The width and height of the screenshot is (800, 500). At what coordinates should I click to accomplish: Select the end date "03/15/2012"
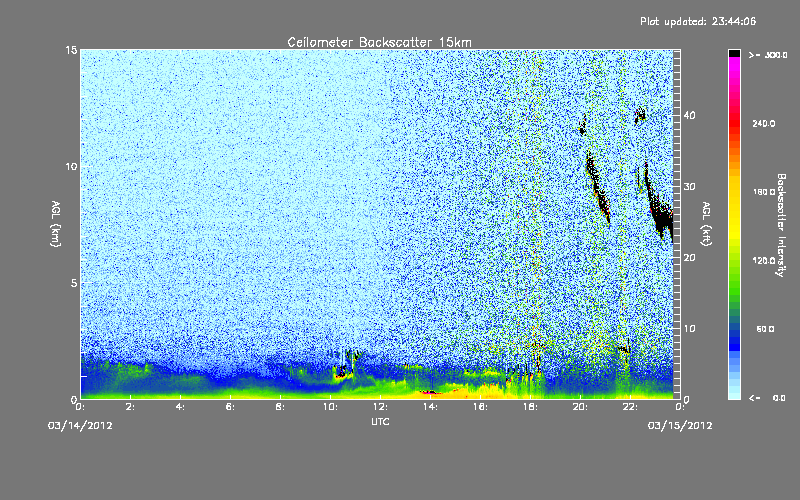click(680, 426)
